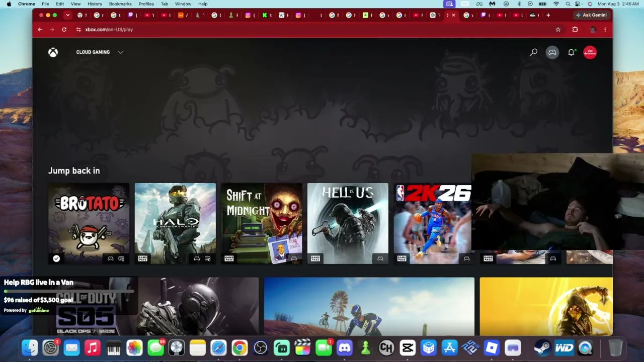
Task: Open CapCut from the Dock
Action: click(408, 347)
